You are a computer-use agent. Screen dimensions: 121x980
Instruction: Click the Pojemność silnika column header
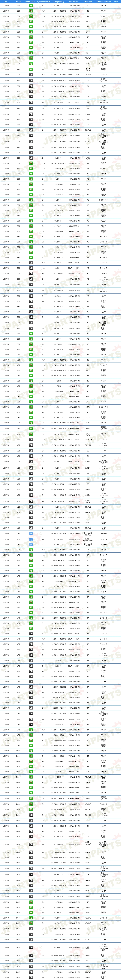(43, 2)
